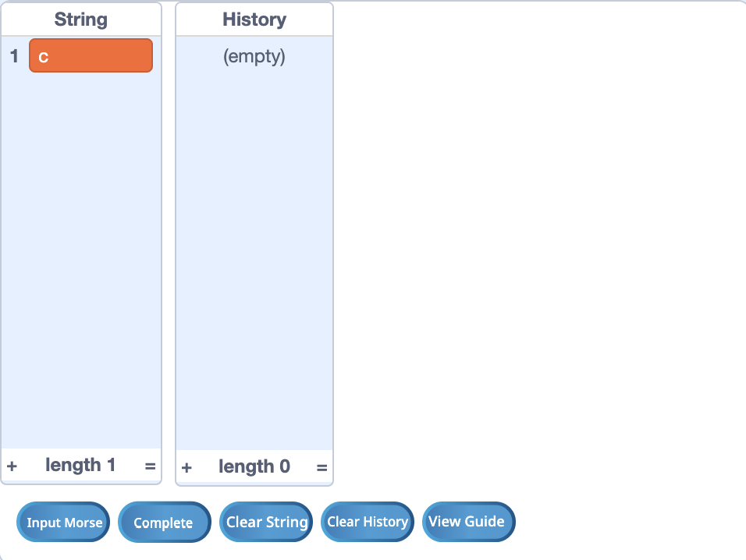Screen dimensions: 746x560
Task: Add item with String list plus icon
Action: tap(12, 466)
